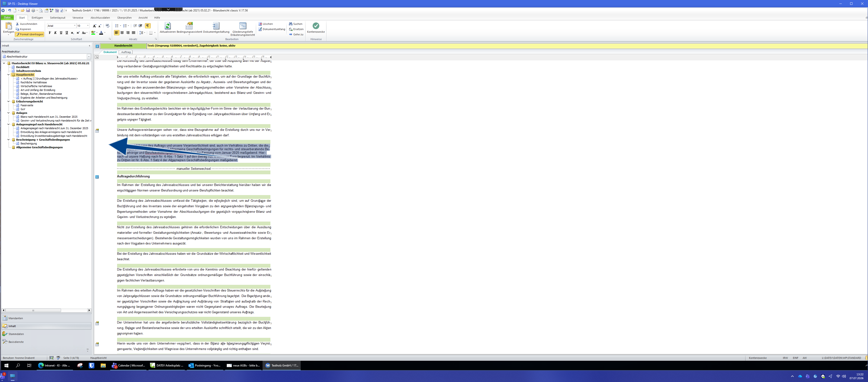Click the Inhalt panel horizontal scrollbar
868x382 pixels.
tap(46, 310)
